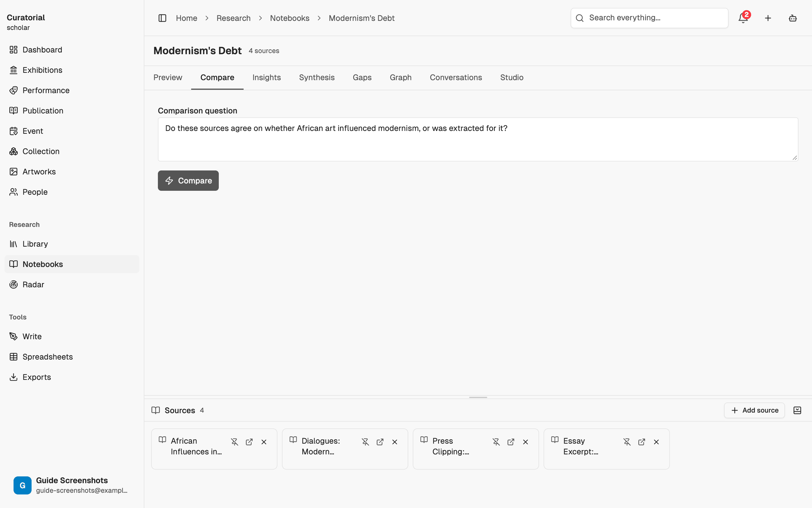This screenshot has width=812, height=508.
Task: Open the Conversations tab
Action: [x=456, y=77]
